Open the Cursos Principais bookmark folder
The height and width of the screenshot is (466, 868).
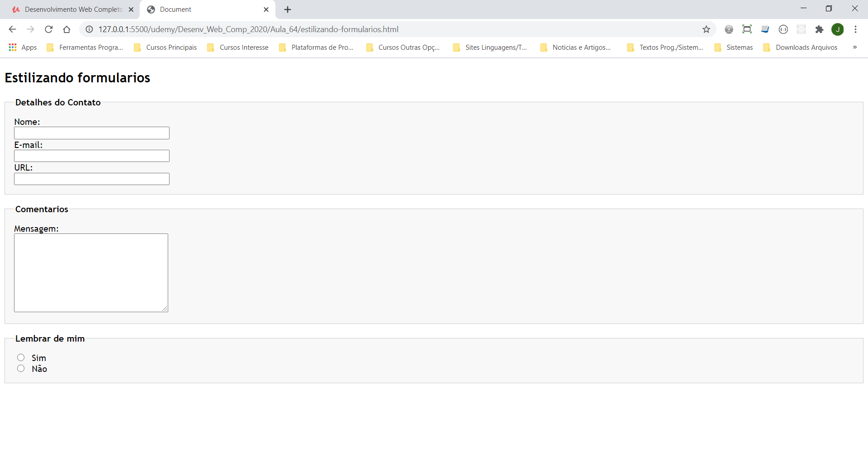coord(165,48)
